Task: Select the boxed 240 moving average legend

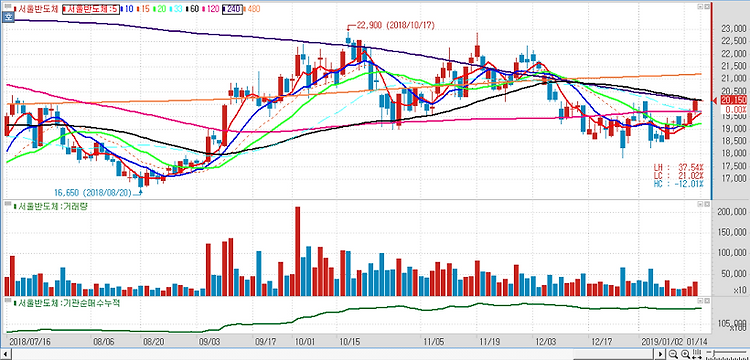Action: [x=232, y=9]
